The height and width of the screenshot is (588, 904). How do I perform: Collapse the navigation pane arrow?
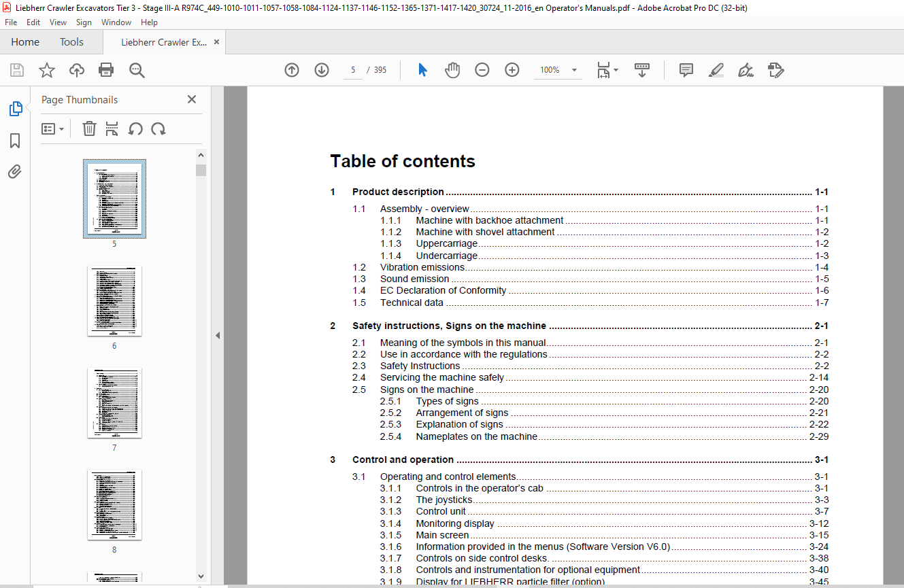click(x=218, y=335)
